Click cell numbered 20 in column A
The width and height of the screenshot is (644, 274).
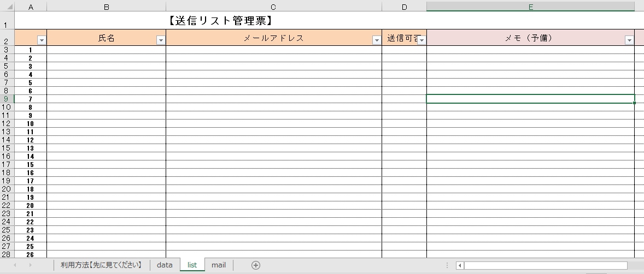(31, 205)
